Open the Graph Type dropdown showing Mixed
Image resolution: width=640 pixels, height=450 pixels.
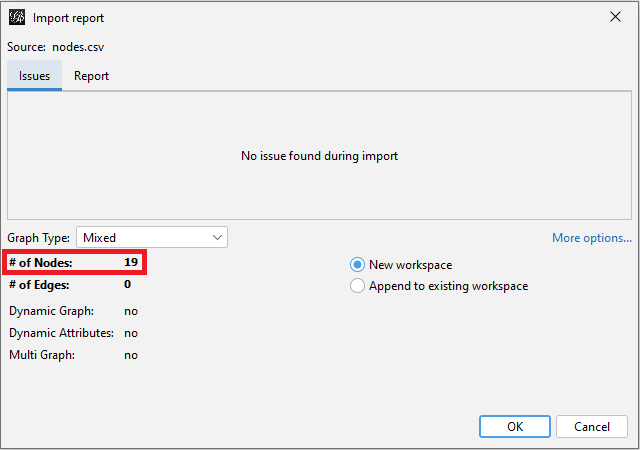[152, 237]
